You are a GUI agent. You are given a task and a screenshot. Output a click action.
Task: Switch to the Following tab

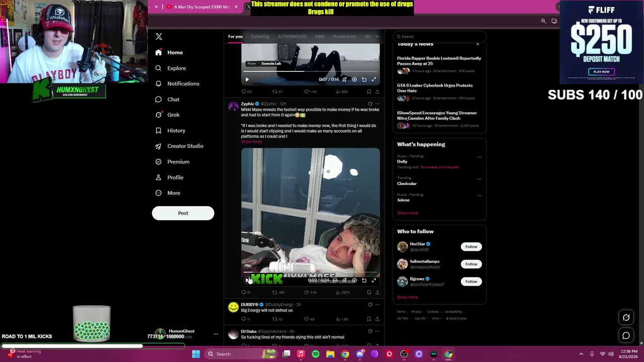(x=260, y=36)
